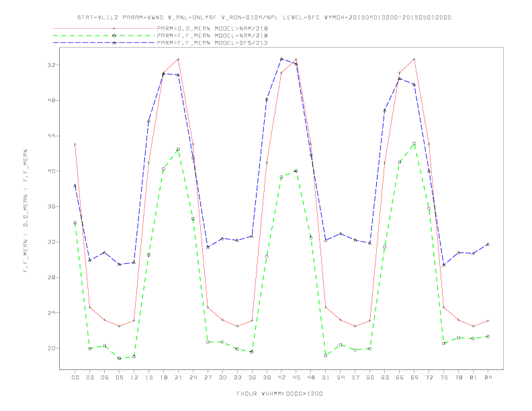Image resolution: width=532 pixels, height=411 pixels.
Task: Select legend entry PARM=F.F_MEAN MODEL=NAM/218
Action: click(212, 36)
